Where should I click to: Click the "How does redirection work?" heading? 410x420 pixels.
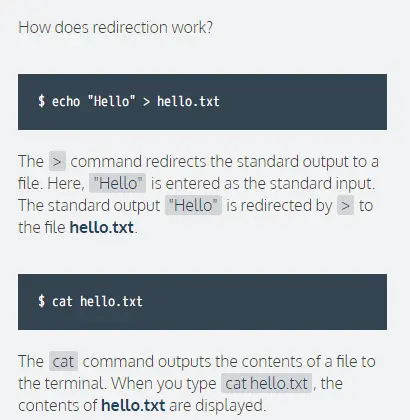(x=115, y=27)
